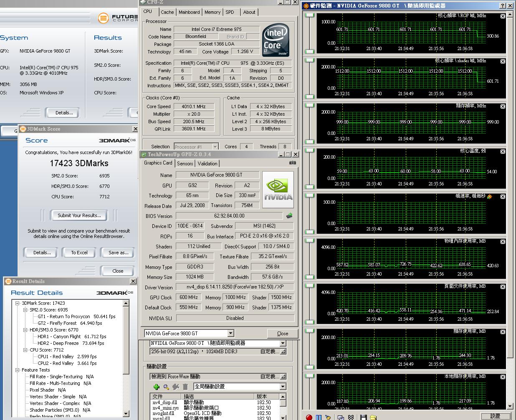The width and height of the screenshot is (516, 420).
Task: Click the yellow folder icon in hardware monitor toolbar
Action: coord(373,417)
